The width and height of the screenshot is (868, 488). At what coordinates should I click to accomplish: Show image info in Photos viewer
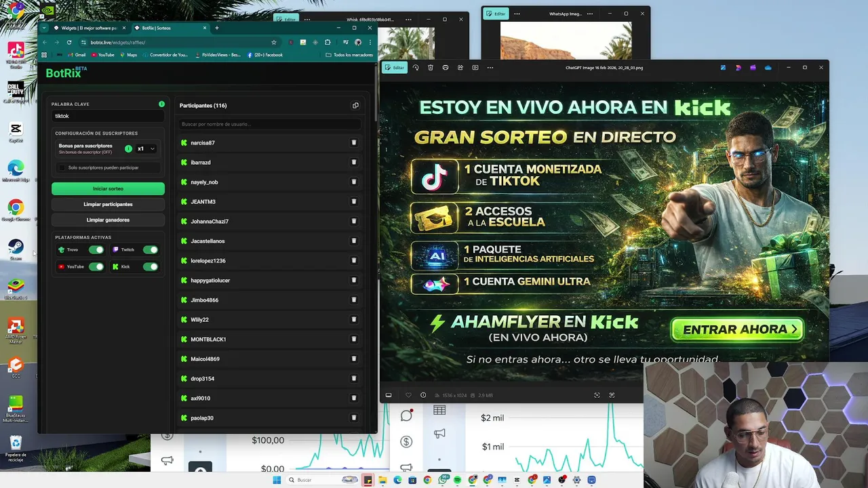click(x=423, y=395)
